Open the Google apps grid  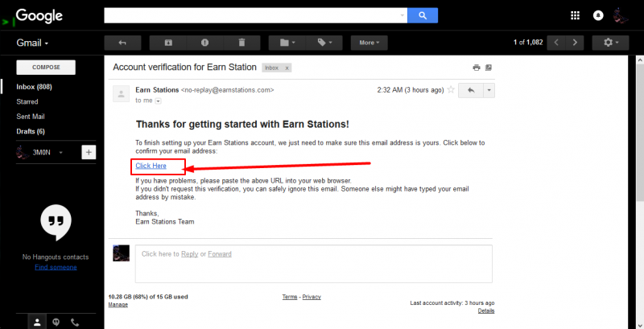point(575,15)
